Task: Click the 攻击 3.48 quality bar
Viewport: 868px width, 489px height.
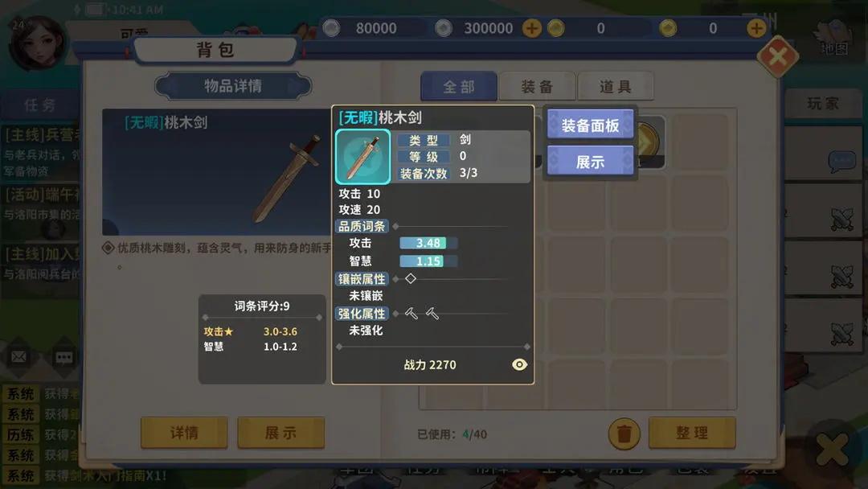Action: pos(428,243)
